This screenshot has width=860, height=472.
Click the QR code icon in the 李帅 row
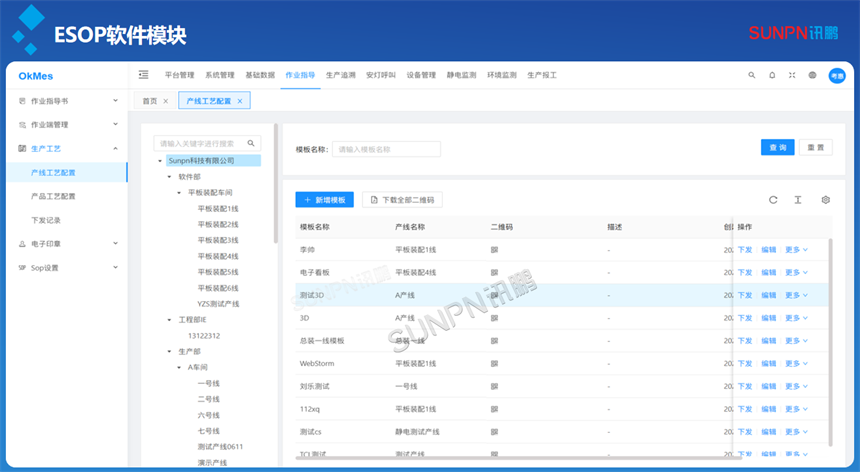(x=494, y=250)
